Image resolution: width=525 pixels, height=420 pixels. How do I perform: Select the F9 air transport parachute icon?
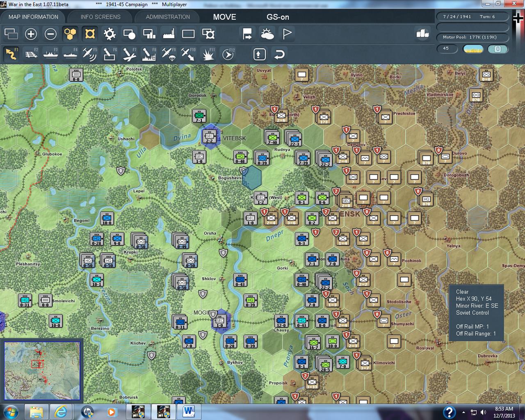(x=169, y=54)
